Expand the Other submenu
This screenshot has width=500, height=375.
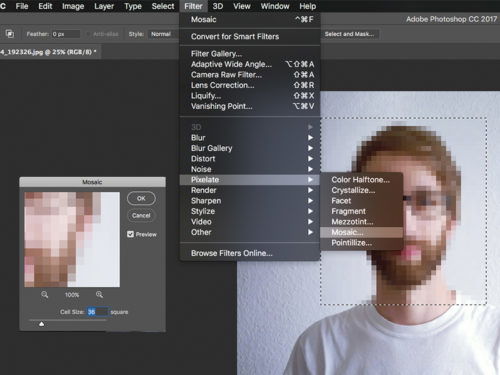tap(250, 232)
